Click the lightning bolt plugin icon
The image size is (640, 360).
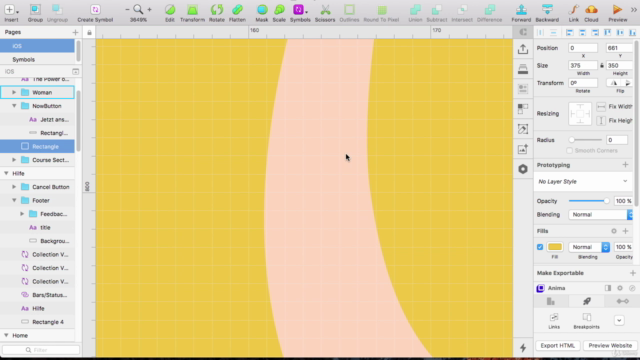(523, 348)
